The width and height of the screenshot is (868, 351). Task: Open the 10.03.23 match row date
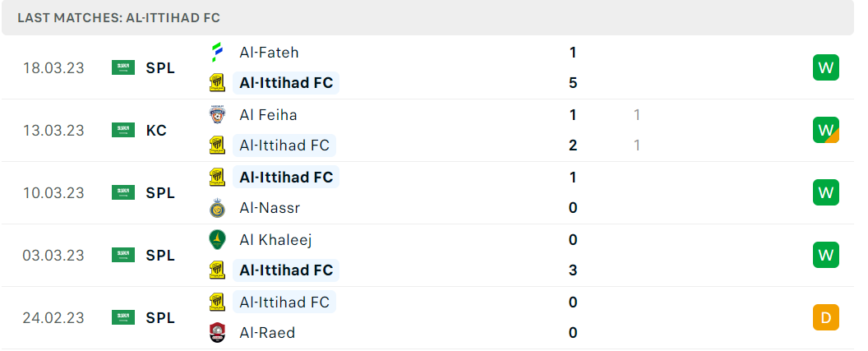[x=53, y=192]
